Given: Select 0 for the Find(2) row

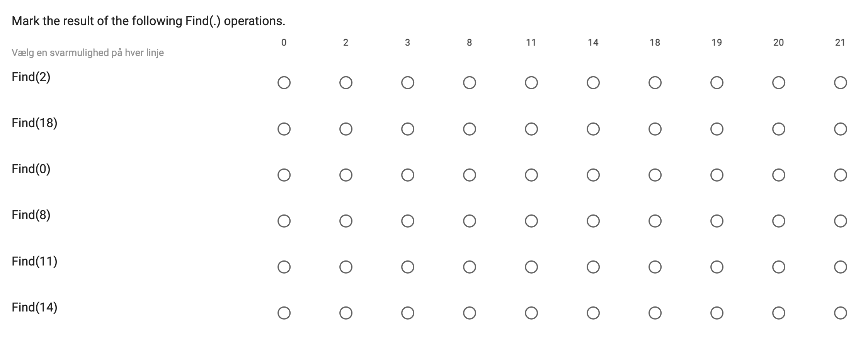Looking at the screenshot, I should pos(284,83).
